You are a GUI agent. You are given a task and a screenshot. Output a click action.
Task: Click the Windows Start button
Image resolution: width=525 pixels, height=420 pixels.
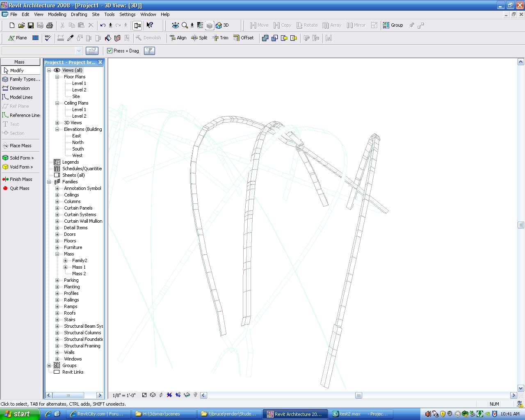click(20, 414)
